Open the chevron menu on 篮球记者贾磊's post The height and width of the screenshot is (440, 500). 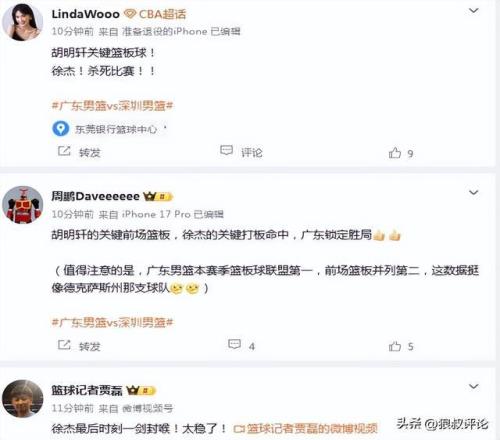474,386
